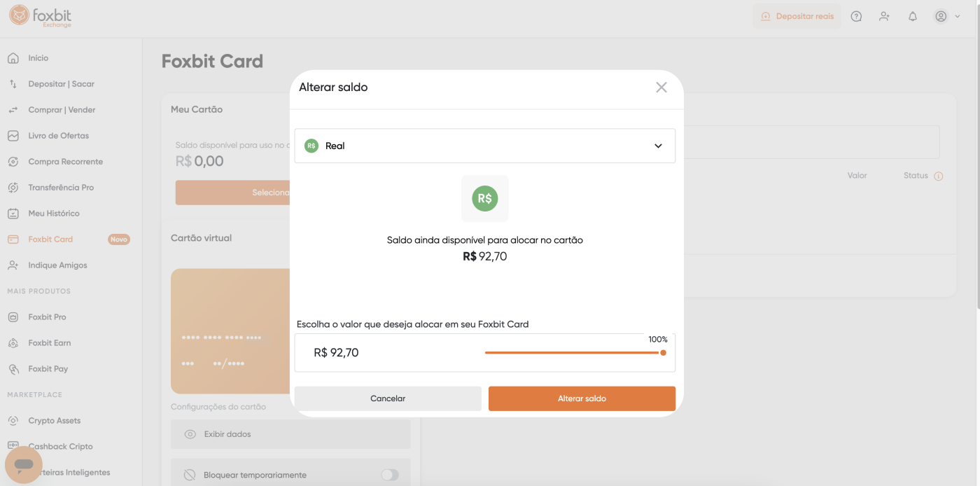Click the Livro de Ofertas chart icon
Image resolution: width=980 pixels, height=486 pixels.
point(13,136)
